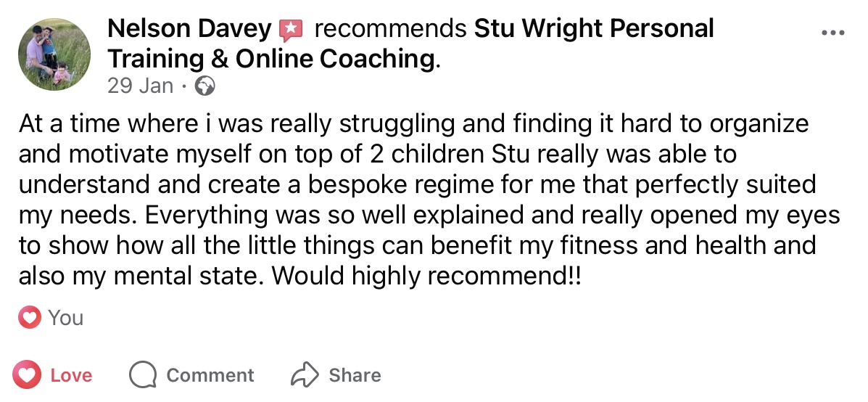Click the review paragraph text body
868x402 pixels.
tap(413, 185)
